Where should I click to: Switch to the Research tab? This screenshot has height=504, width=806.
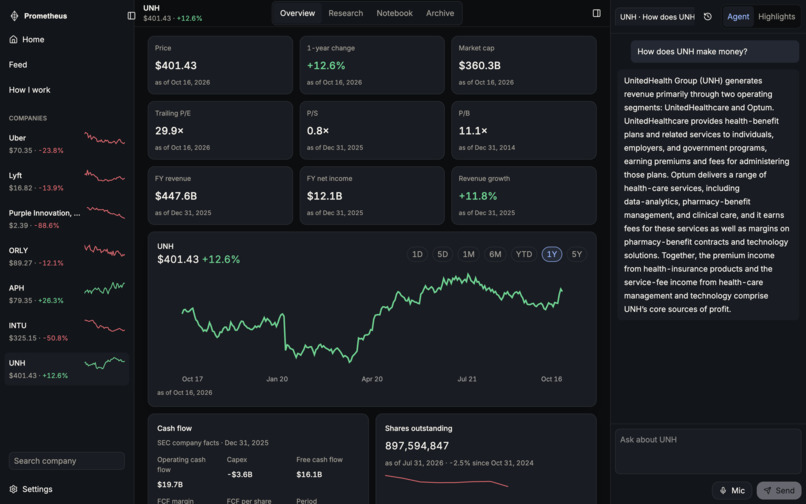[x=345, y=13]
